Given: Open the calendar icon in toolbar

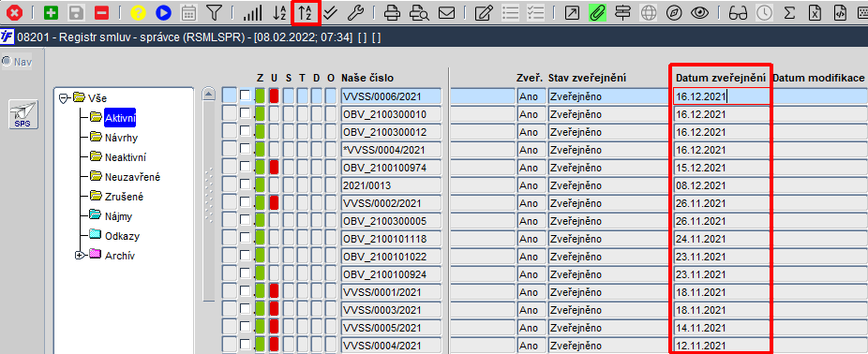Looking at the screenshot, I should click(188, 13).
